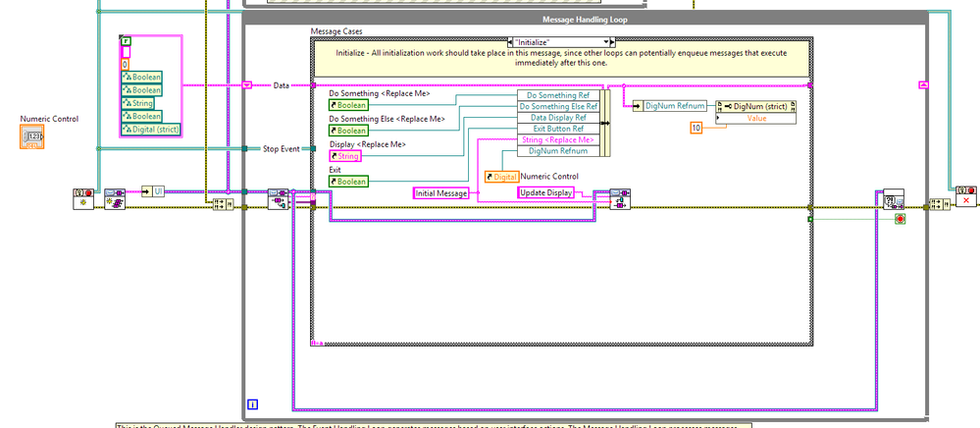Select the Obtain Message Queue VI left of UI constant
Viewport: 980px width, 428px height.
click(115, 199)
